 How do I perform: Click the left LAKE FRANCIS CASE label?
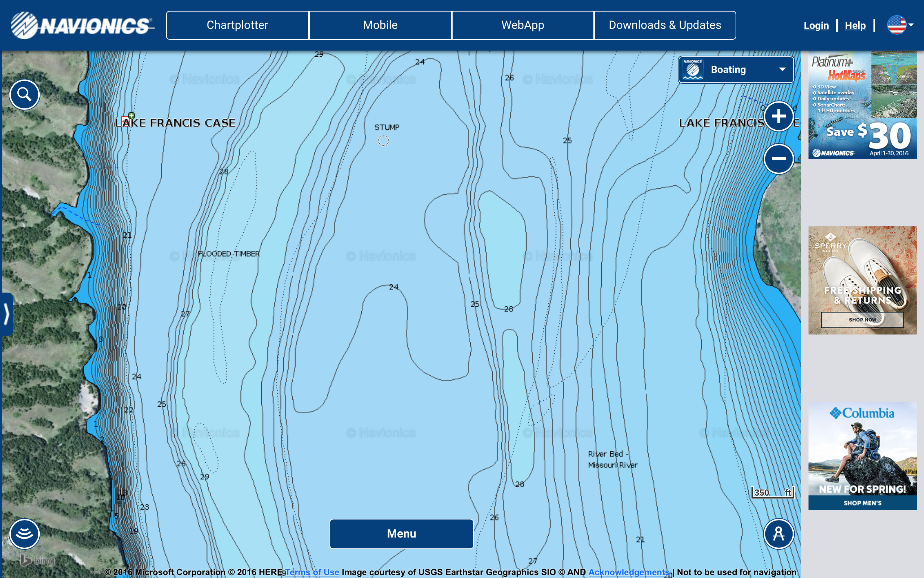point(175,123)
